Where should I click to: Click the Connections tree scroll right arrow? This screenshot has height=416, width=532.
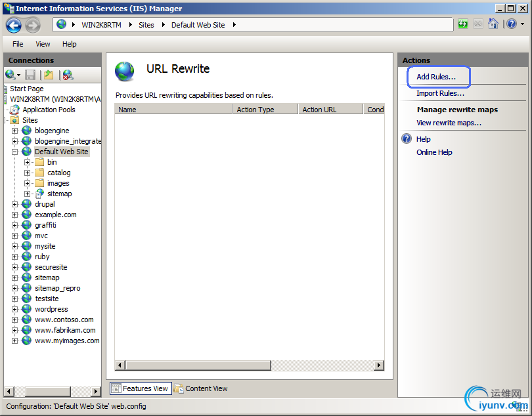[x=96, y=391]
